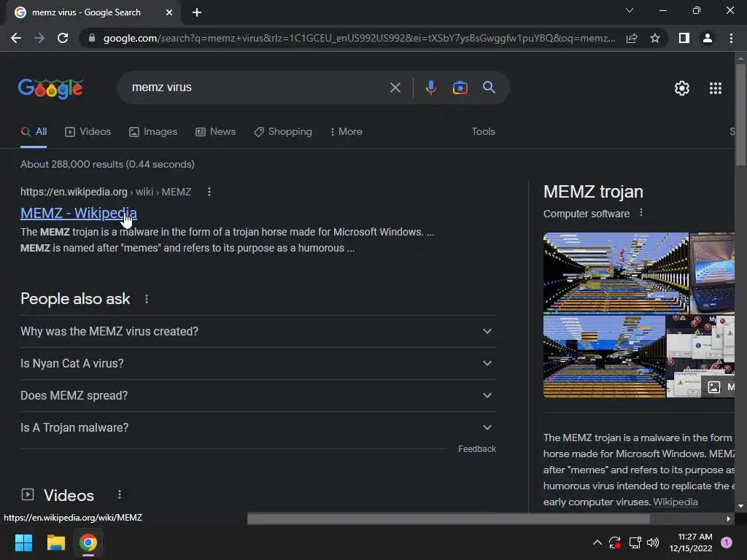Submit search with magnifier icon
This screenshot has width=747, height=560.
pyautogui.click(x=489, y=87)
